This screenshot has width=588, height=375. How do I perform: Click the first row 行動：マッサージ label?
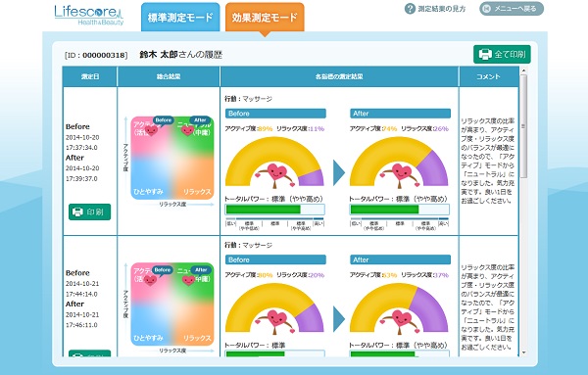pos(248,99)
